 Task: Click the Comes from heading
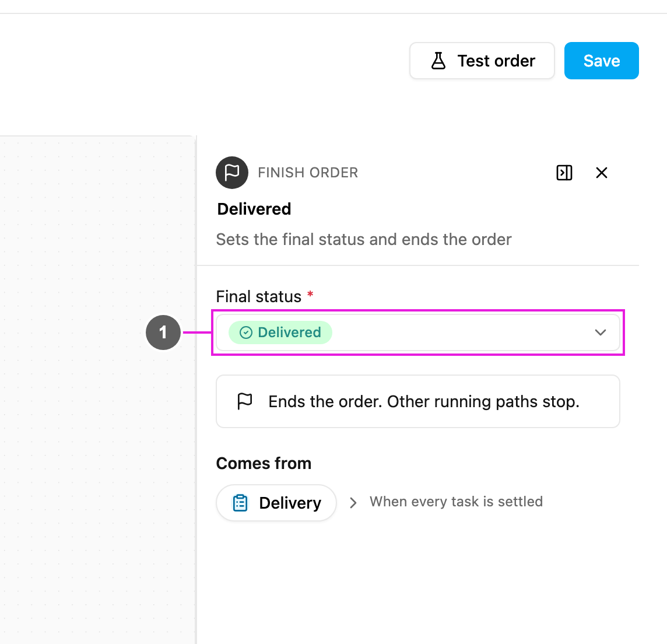(x=264, y=463)
